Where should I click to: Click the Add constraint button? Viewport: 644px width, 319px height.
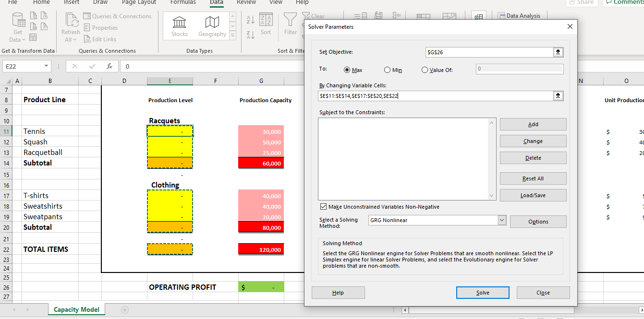click(x=533, y=124)
